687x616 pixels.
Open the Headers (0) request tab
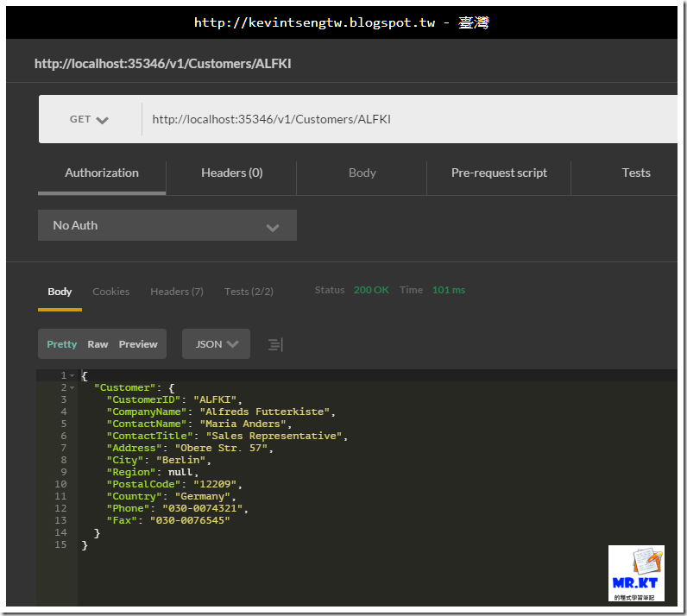click(x=232, y=173)
